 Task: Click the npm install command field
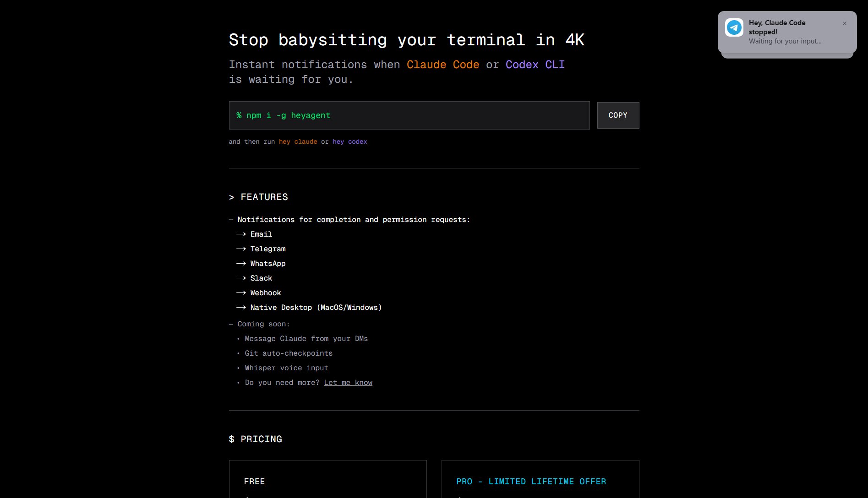(409, 115)
